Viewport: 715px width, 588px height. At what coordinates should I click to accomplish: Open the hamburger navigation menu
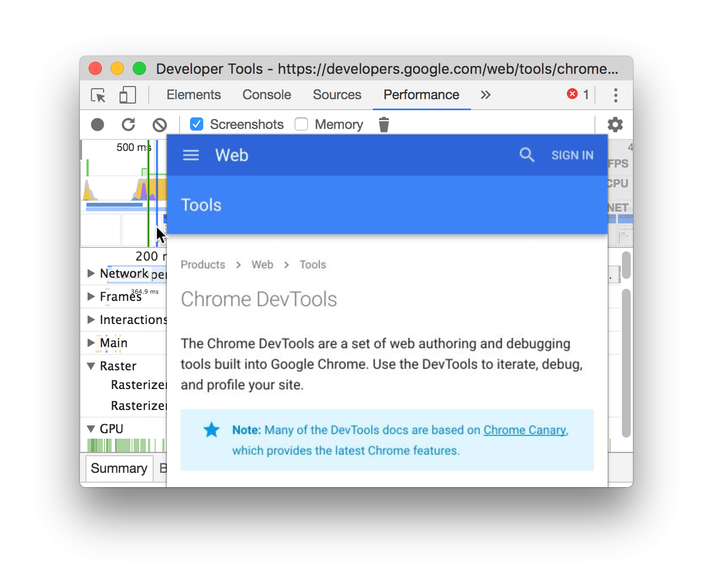pos(190,155)
